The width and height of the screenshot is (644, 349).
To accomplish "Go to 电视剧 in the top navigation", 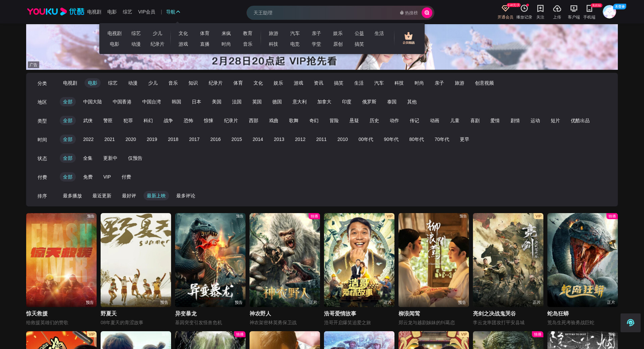I will pos(94,12).
